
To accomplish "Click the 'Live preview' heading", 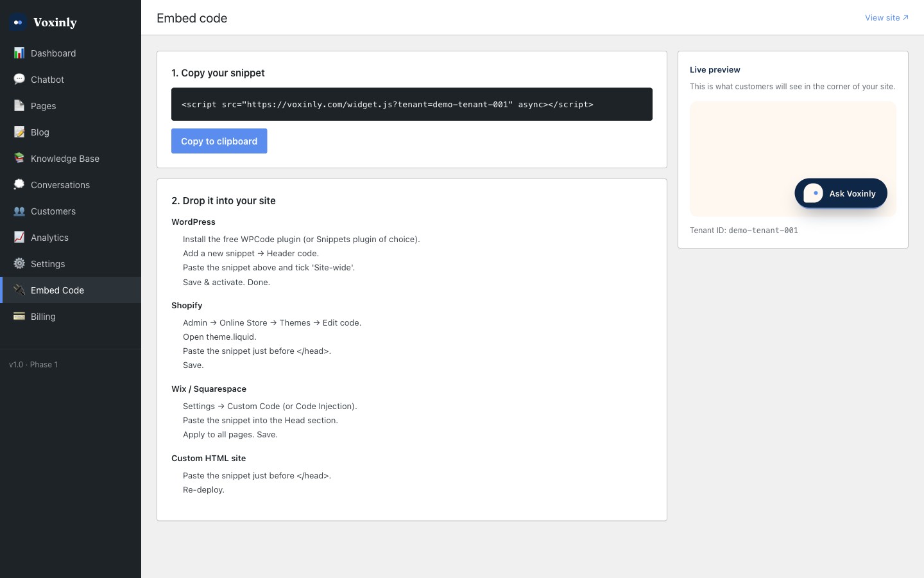I will click(715, 70).
